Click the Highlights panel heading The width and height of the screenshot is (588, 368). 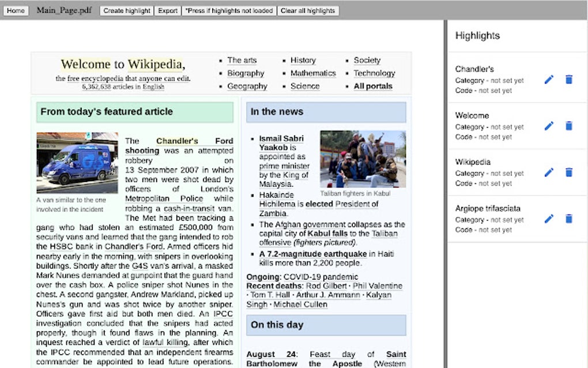point(477,36)
